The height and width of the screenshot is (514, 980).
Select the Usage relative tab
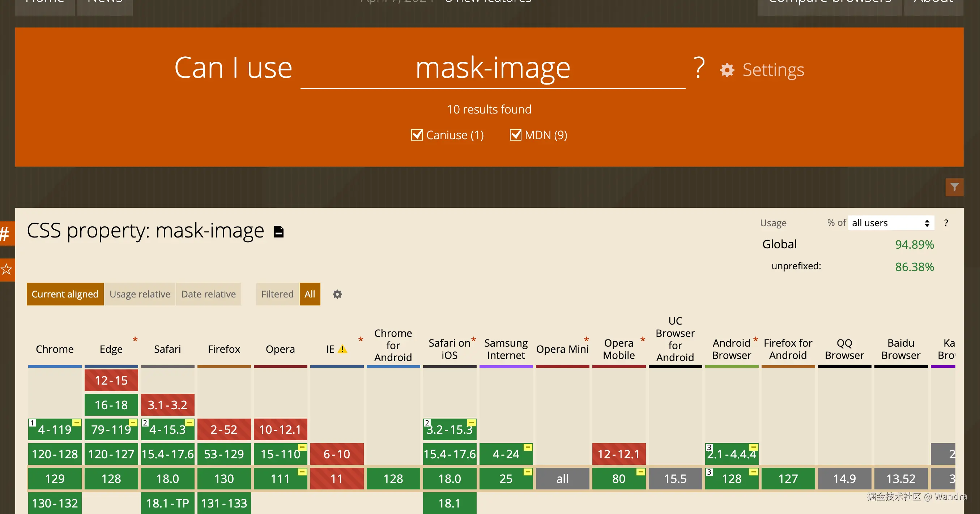click(x=140, y=294)
